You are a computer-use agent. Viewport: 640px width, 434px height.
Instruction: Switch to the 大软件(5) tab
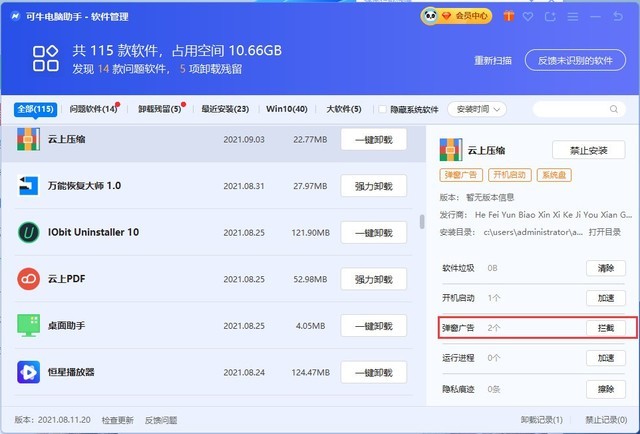coord(344,109)
